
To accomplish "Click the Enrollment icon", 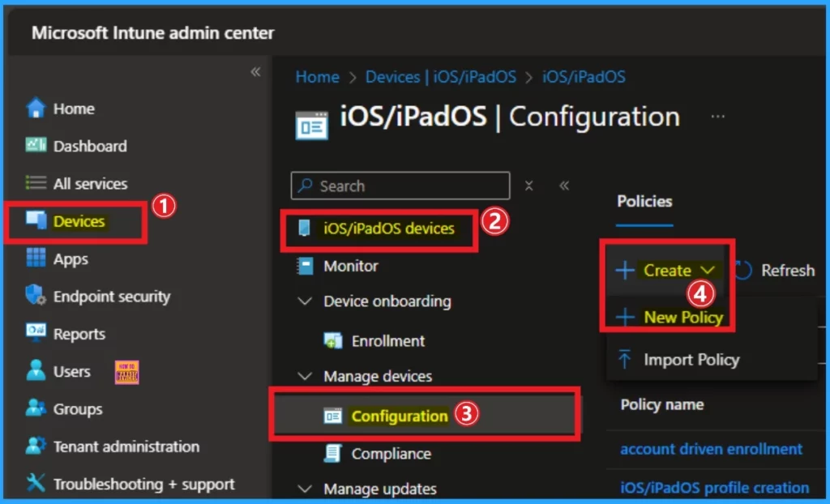I will click(333, 340).
